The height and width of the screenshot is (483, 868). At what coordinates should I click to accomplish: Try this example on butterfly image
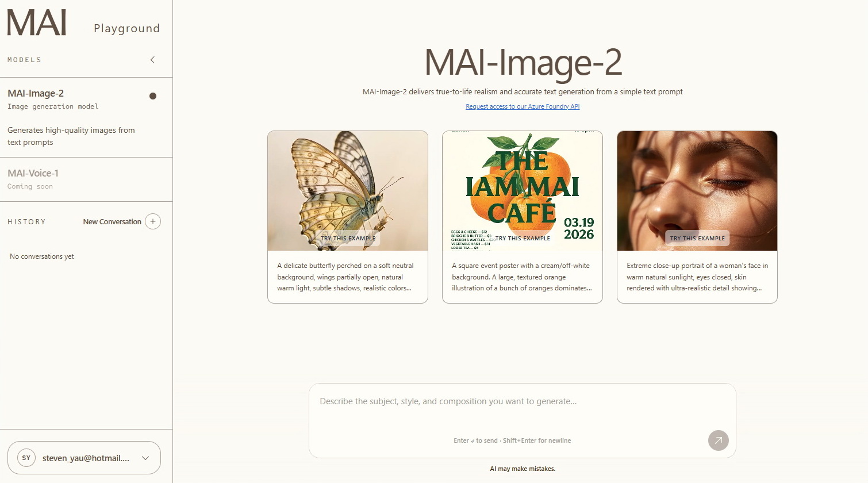click(x=348, y=238)
